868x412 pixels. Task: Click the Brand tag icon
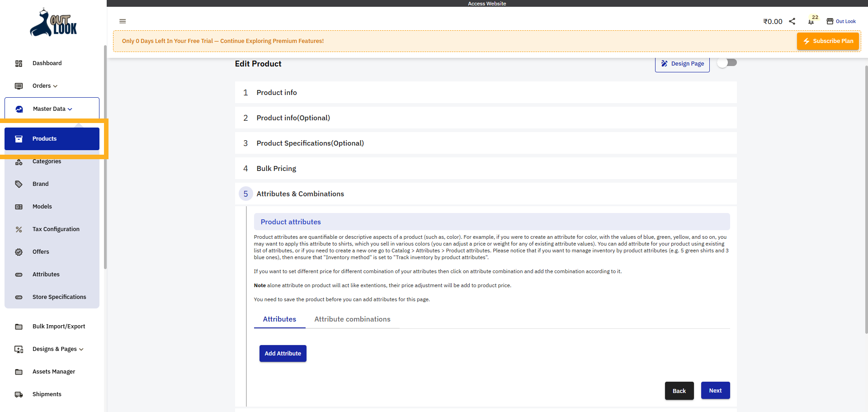pyautogui.click(x=19, y=184)
